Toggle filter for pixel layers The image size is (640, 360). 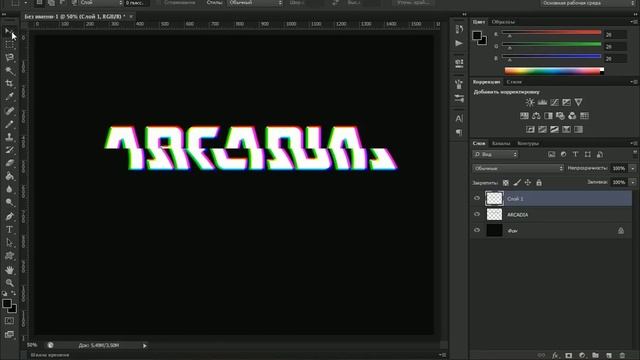click(x=551, y=154)
